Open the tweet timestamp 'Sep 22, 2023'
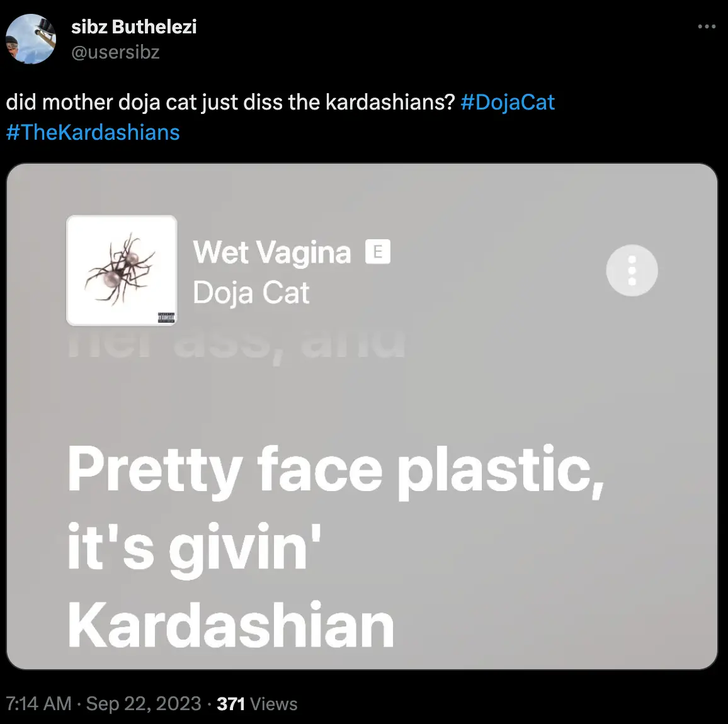The height and width of the screenshot is (724, 728). point(142,703)
